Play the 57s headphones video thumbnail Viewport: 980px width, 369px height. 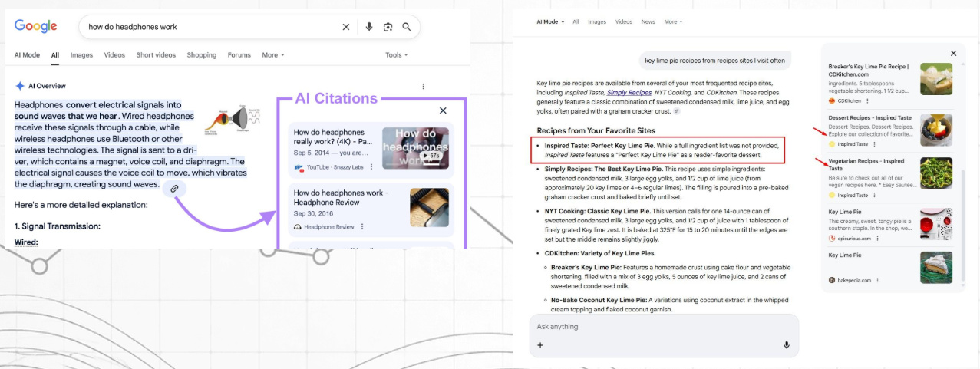coord(415,148)
